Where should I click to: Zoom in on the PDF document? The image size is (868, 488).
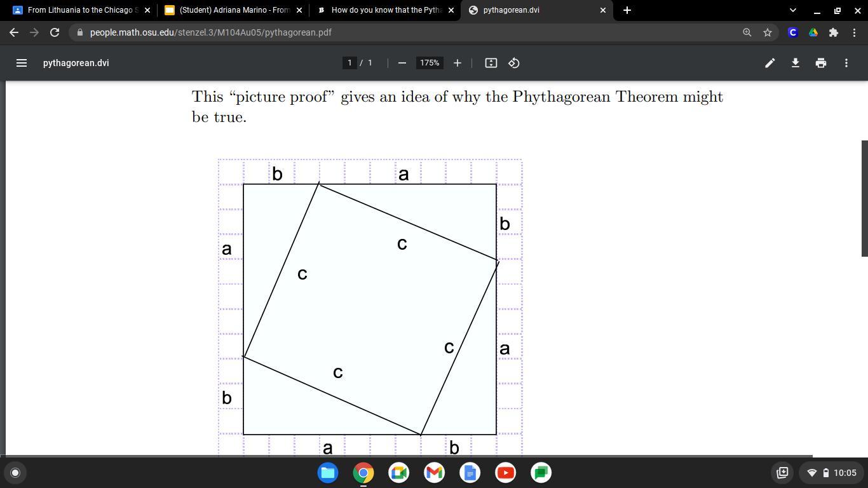458,63
